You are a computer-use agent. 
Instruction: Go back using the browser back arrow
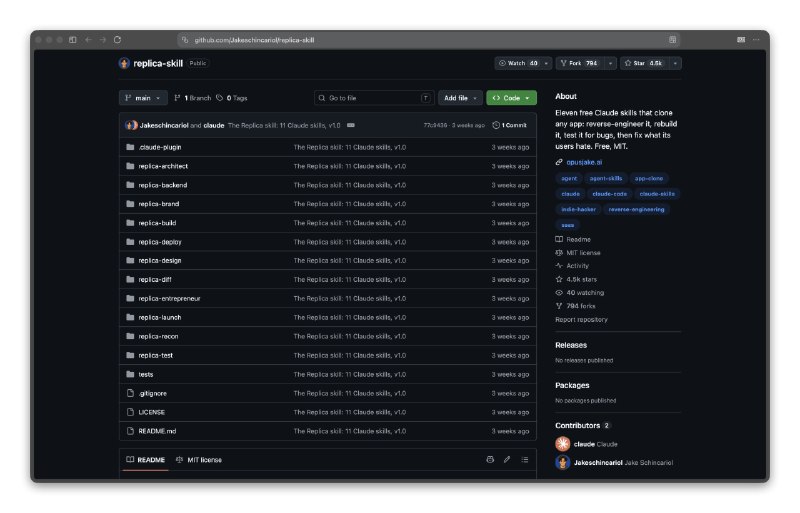tap(88, 40)
